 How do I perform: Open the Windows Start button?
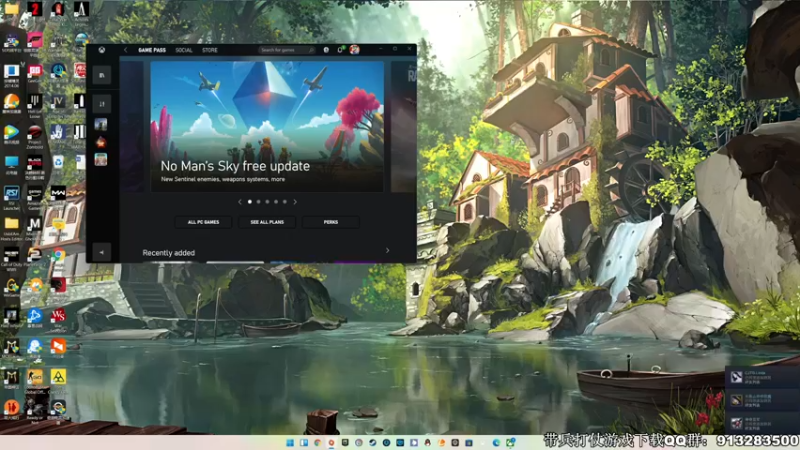290,442
